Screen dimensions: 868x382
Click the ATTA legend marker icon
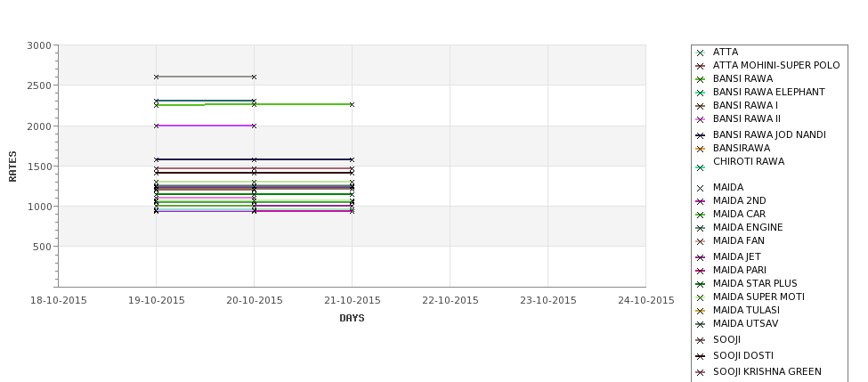point(701,53)
